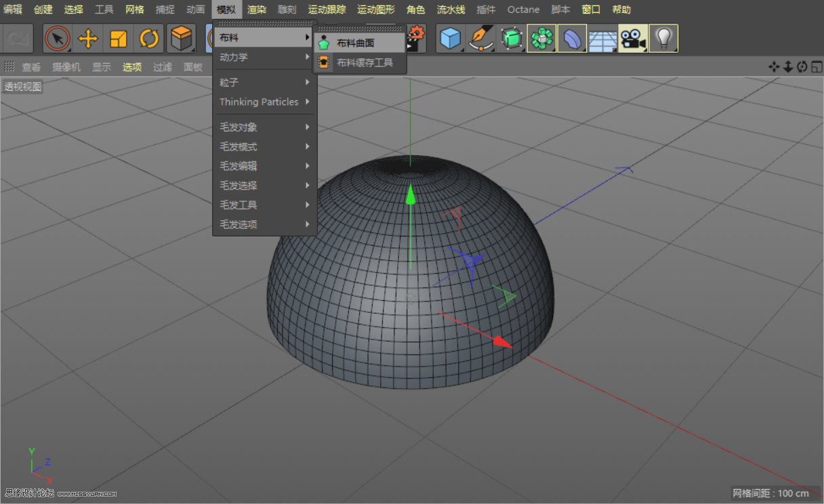The height and width of the screenshot is (504, 824).
Task: Click the maximize viewport icon at top right
Action: click(817, 66)
